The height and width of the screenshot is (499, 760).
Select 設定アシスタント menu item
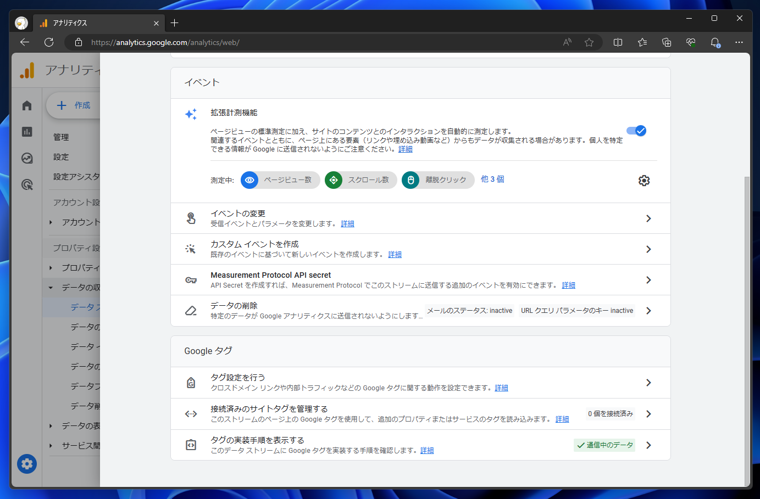pos(77,177)
